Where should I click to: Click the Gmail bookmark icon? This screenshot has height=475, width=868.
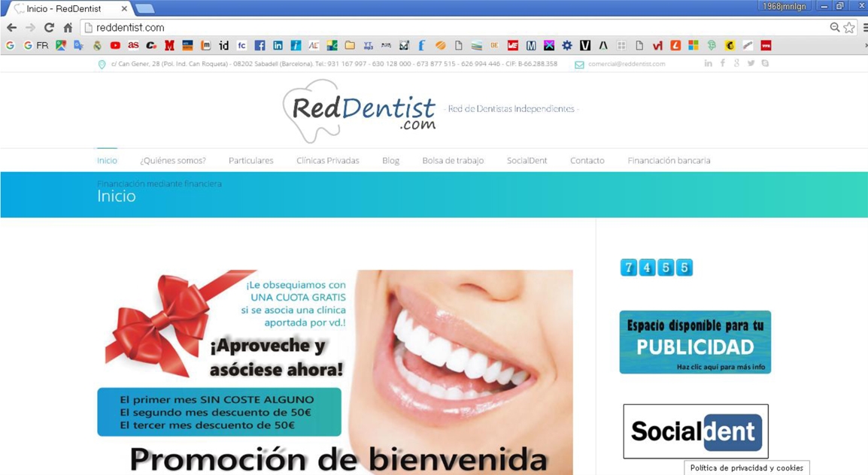coord(169,46)
